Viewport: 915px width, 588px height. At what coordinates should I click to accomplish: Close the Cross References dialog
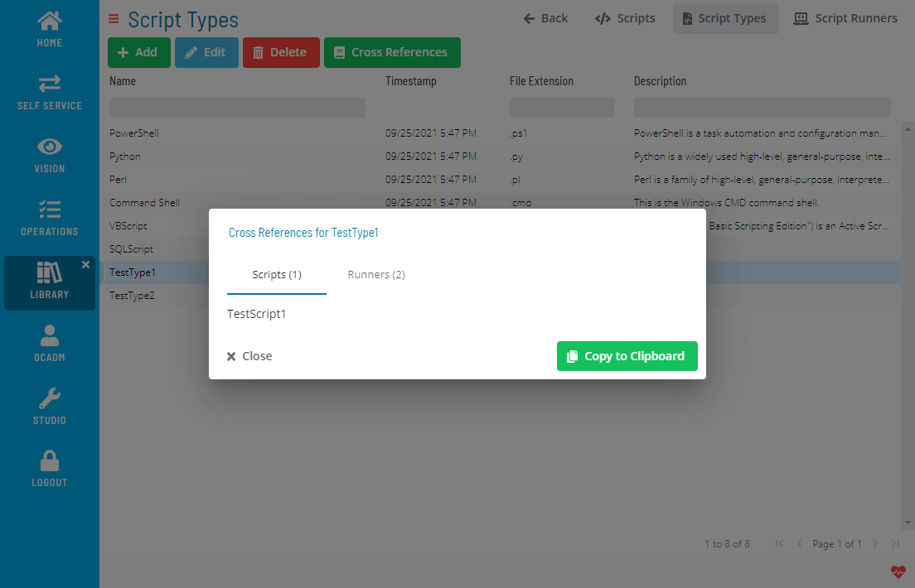[249, 356]
